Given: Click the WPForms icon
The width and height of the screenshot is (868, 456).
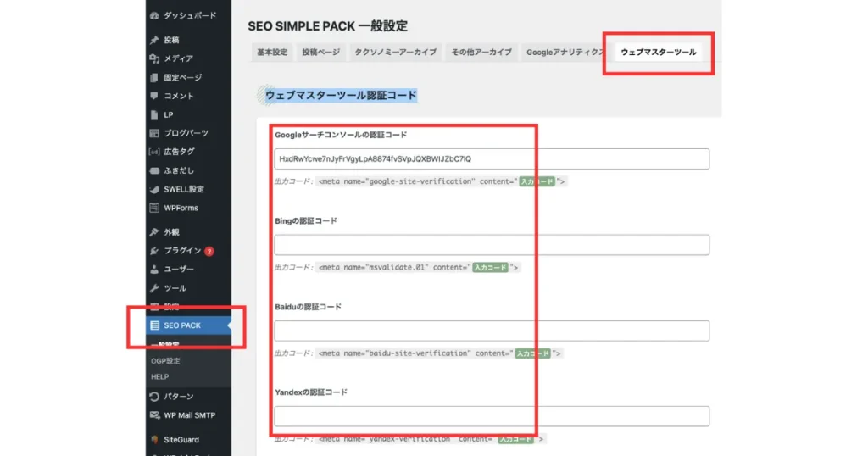Looking at the screenshot, I should (154, 208).
